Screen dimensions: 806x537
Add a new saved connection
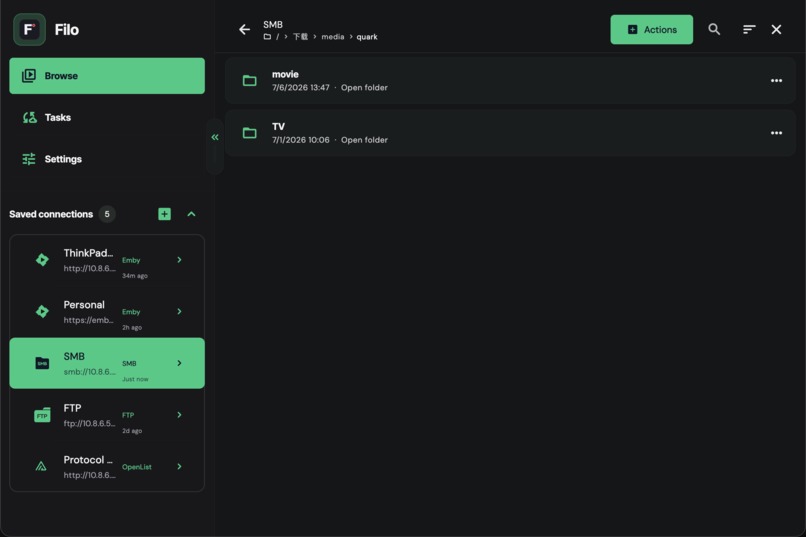164,214
